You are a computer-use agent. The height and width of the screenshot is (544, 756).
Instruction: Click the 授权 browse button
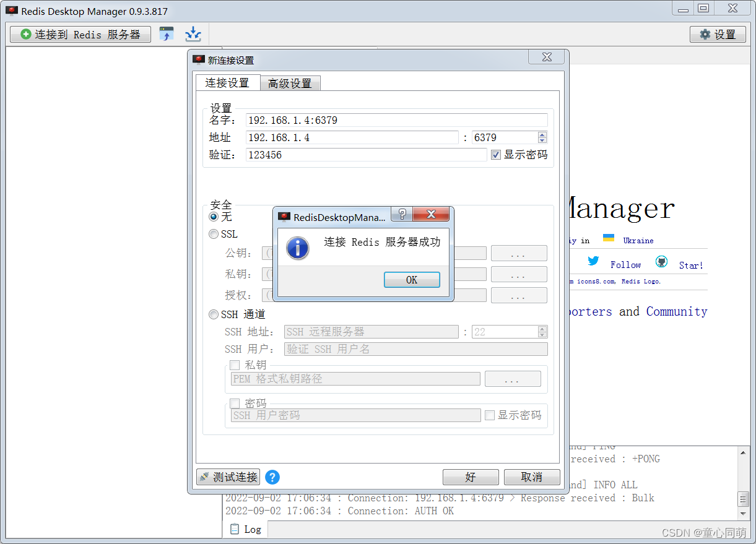(x=519, y=295)
